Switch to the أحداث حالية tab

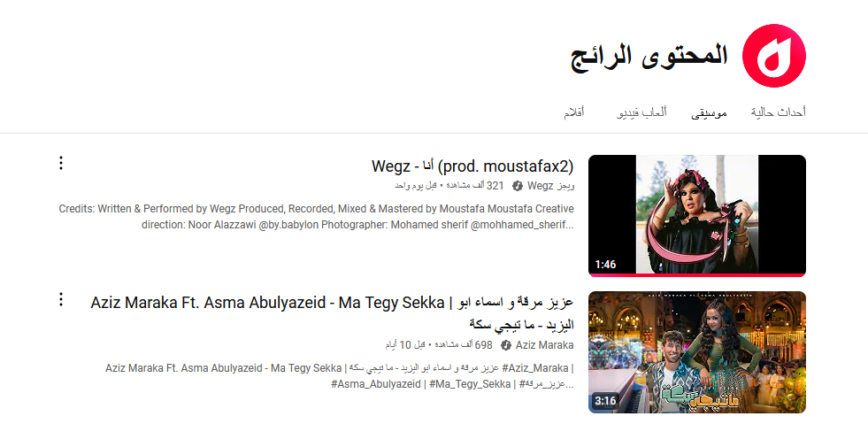click(779, 112)
